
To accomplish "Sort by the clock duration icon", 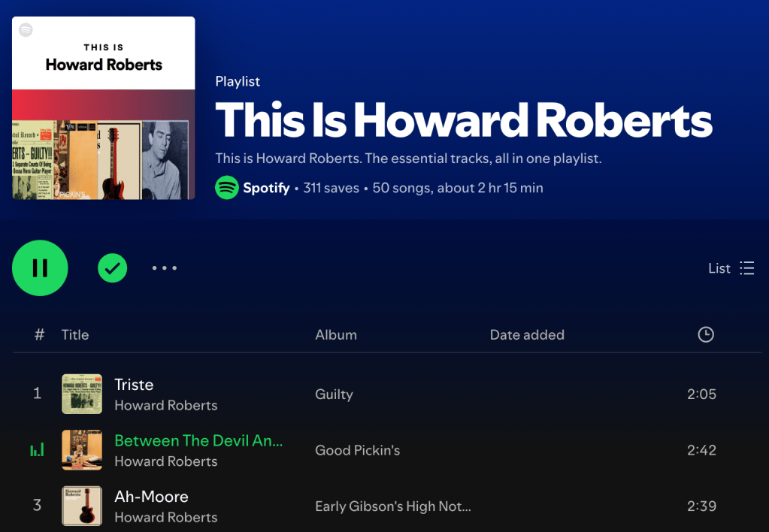I will pyautogui.click(x=705, y=335).
